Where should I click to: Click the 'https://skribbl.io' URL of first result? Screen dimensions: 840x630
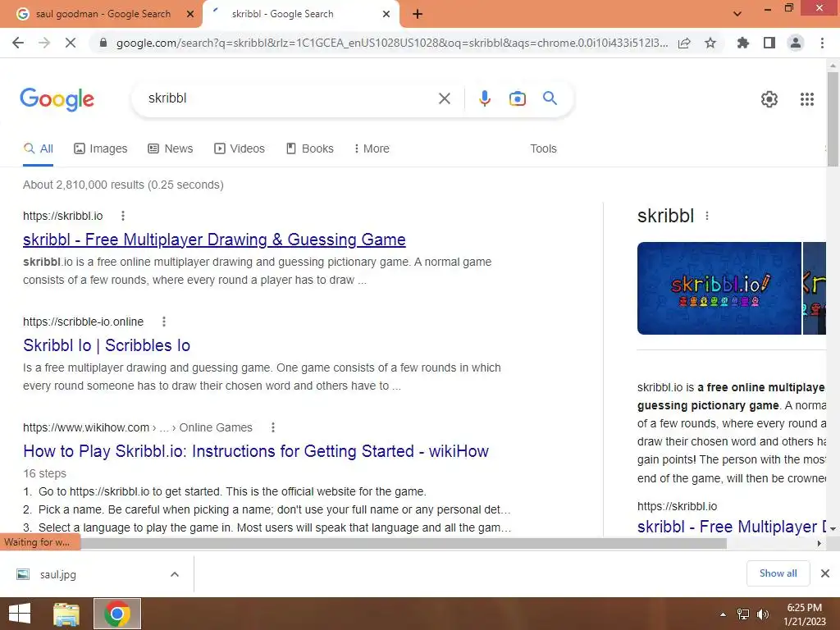(x=62, y=216)
